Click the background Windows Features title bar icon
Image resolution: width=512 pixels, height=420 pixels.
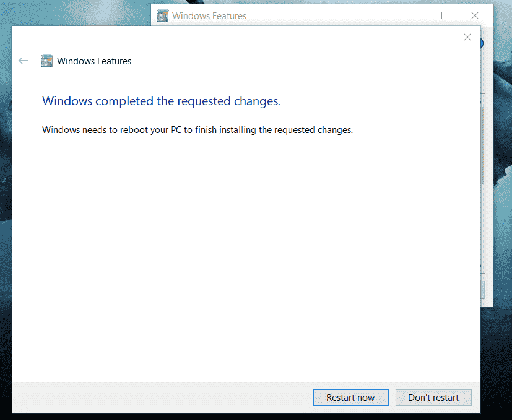[162, 15]
